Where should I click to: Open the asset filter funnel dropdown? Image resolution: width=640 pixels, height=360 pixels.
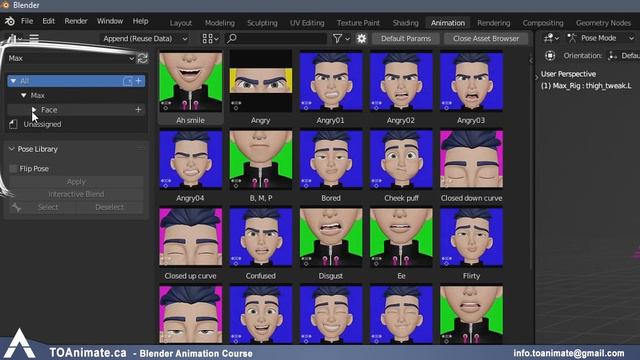point(341,39)
